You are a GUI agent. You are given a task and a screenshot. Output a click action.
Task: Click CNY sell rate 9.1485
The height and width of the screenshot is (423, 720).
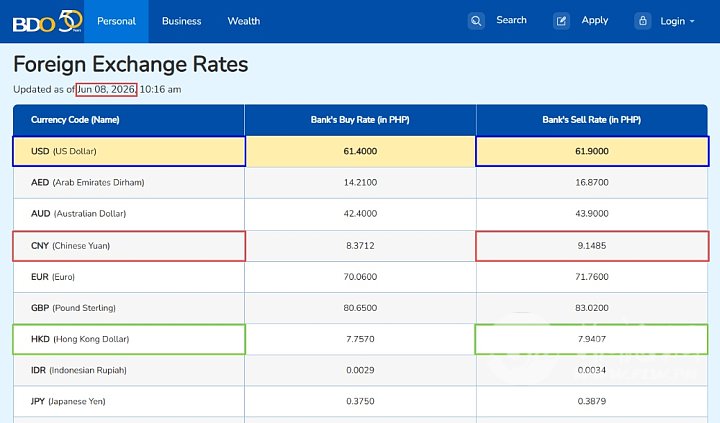click(x=591, y=246)
